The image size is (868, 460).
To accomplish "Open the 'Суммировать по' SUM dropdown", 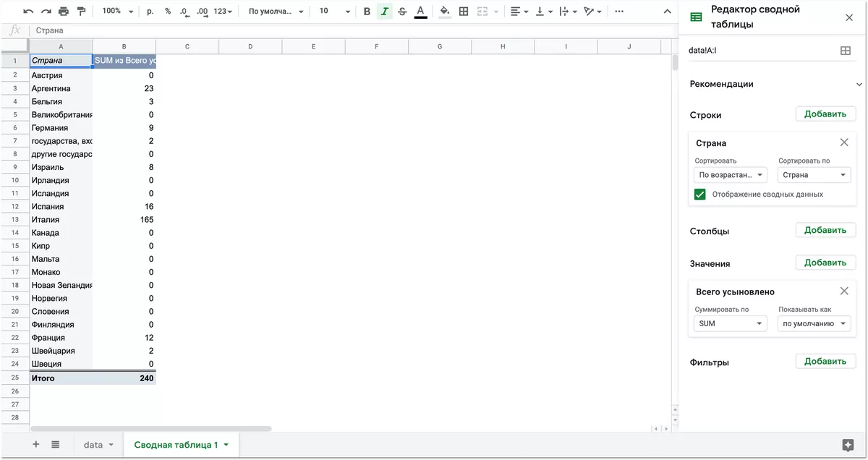I will (x=730, y=324).
